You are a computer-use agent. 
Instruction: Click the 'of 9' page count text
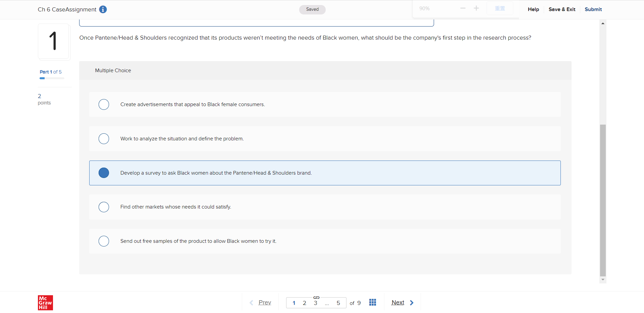pyautogui.click(x=355, y=303)
